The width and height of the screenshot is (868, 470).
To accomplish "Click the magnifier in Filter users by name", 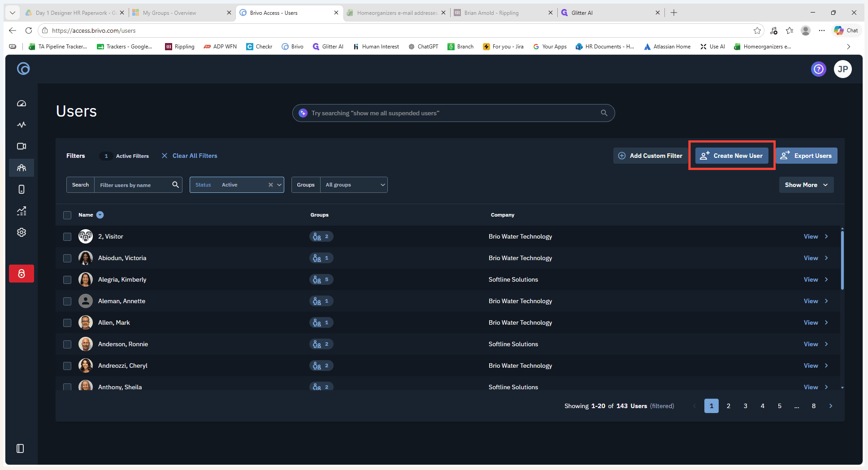I will click(175, 185).
